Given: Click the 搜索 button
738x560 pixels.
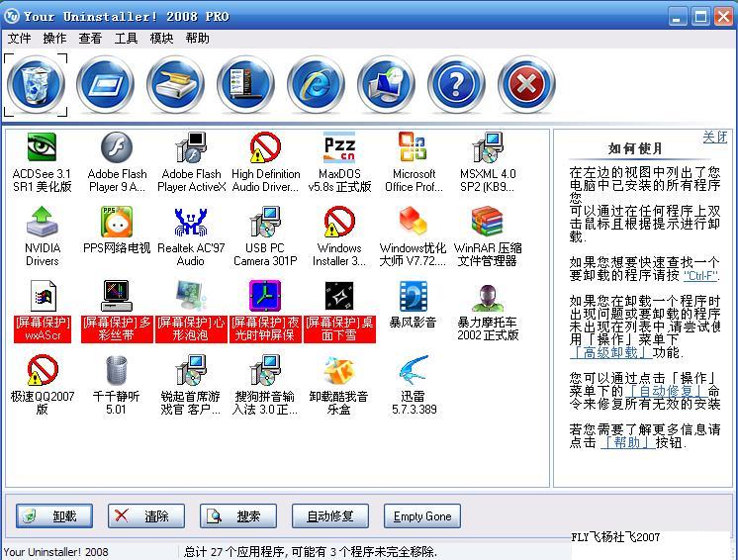Looking at the screenshot, I should (238, 516).
